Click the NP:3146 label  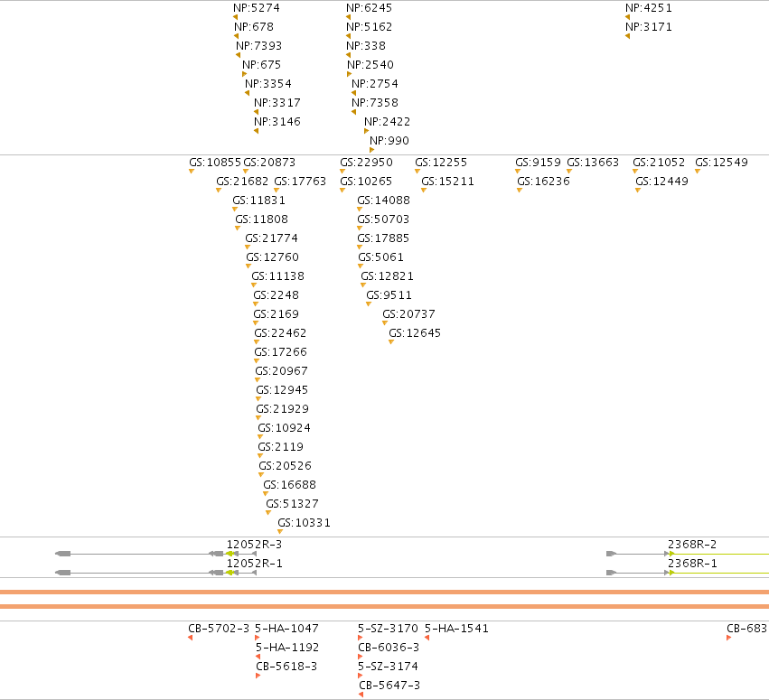[x=277, y=122]
